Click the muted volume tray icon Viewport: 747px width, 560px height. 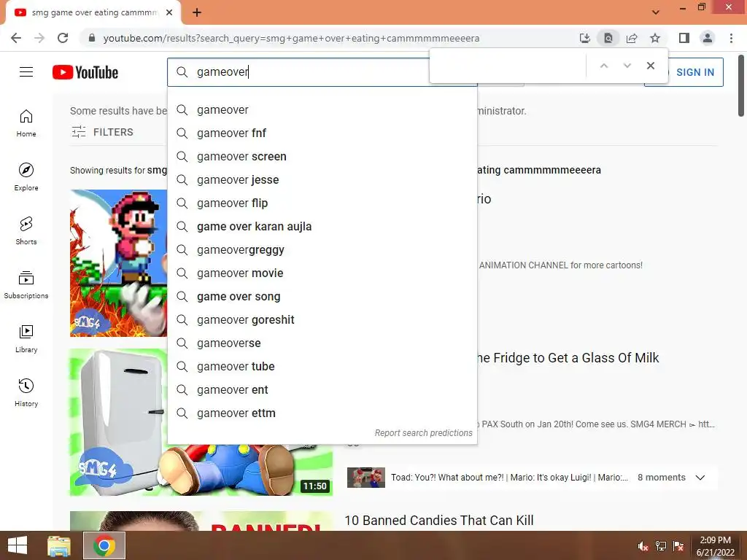(643, 546)
